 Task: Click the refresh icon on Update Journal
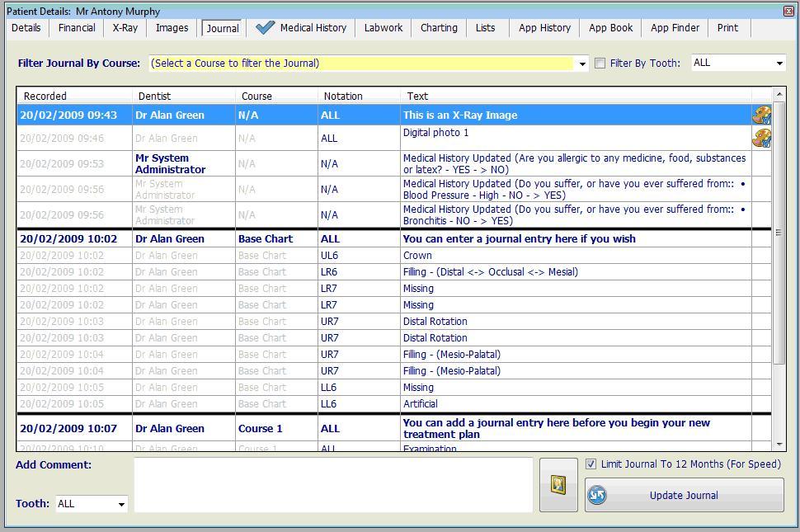(597, 495)
